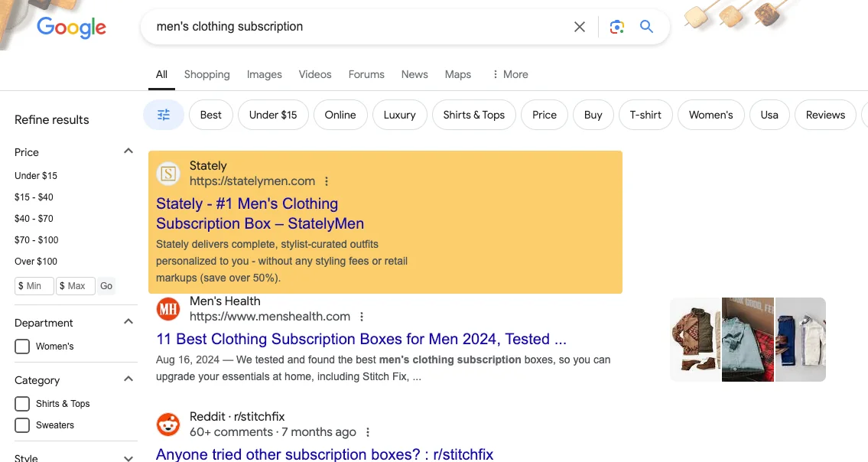Click the Reddit favicon icon
Viewport: 868px width, 462px height.
coord(168,425)
